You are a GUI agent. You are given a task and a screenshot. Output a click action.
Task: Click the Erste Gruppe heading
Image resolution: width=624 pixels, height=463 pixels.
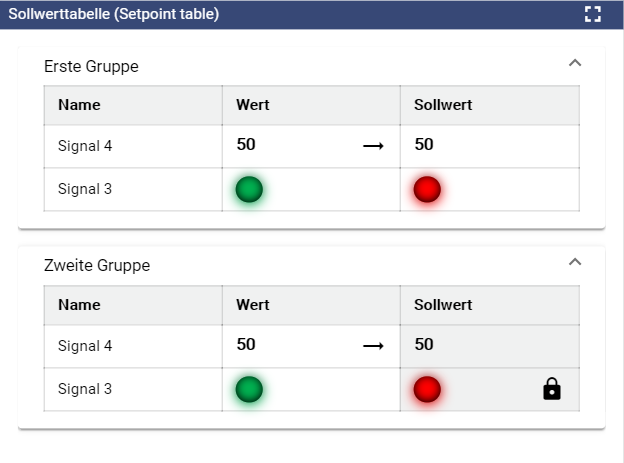click(x=91, y=67)
